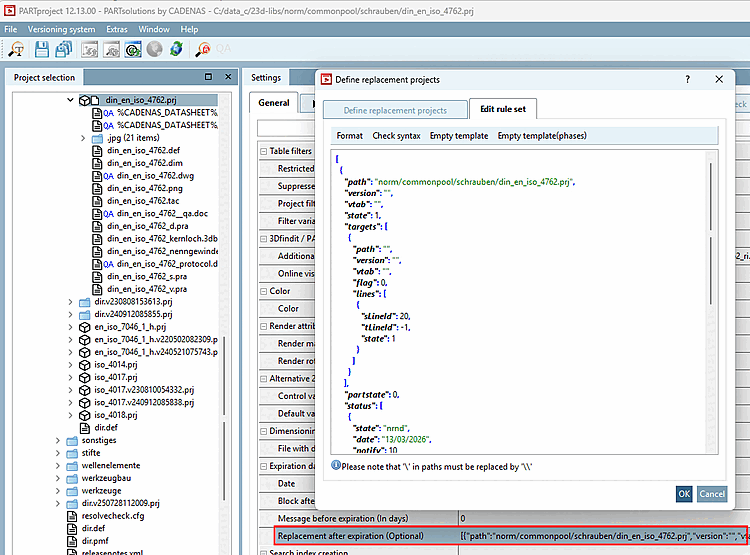The height and width of the screenshot is (555, 750).
Task: Select iso_4017.v230810054332.prj in tree
Action: [144, 390]
